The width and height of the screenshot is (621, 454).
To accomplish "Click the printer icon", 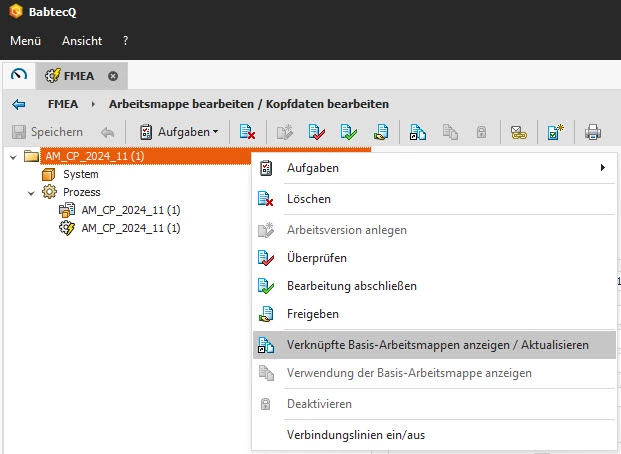I will [x=593, y=132].
